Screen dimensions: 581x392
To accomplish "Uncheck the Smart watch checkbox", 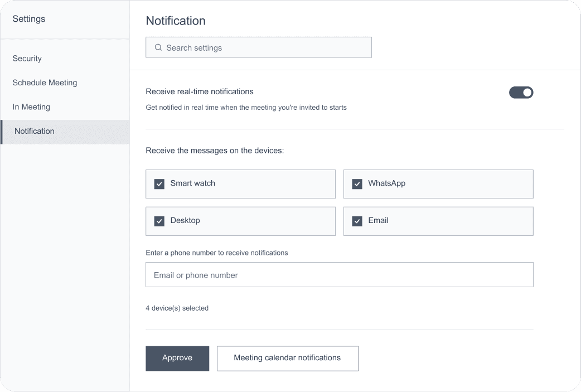I will [159, 184].
